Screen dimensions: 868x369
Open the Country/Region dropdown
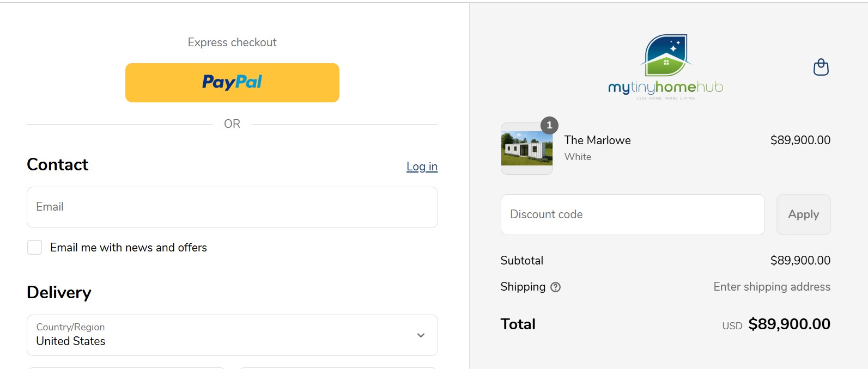click(x=232, y=335)
